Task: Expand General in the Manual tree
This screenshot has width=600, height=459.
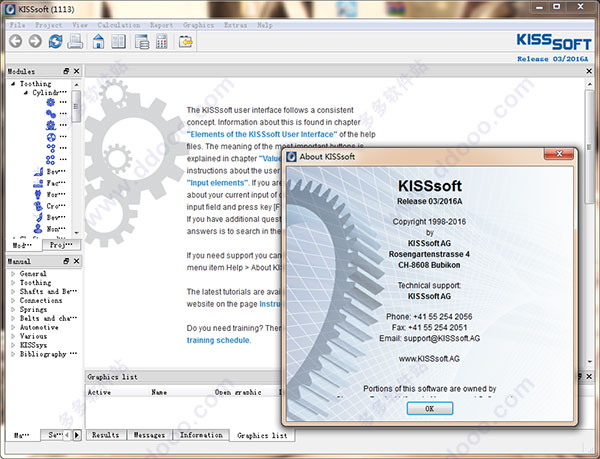Action: tap(13, 273)
